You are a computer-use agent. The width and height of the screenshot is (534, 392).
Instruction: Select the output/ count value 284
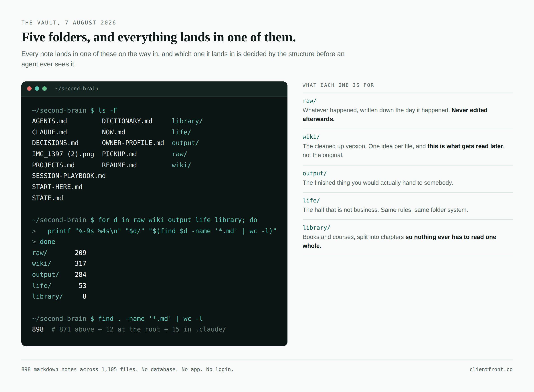tap(81, 275)
